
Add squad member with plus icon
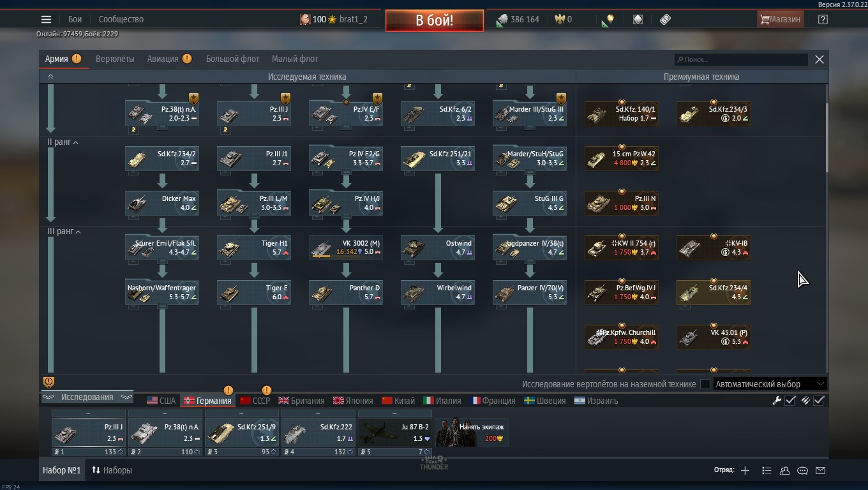[745, 470]
